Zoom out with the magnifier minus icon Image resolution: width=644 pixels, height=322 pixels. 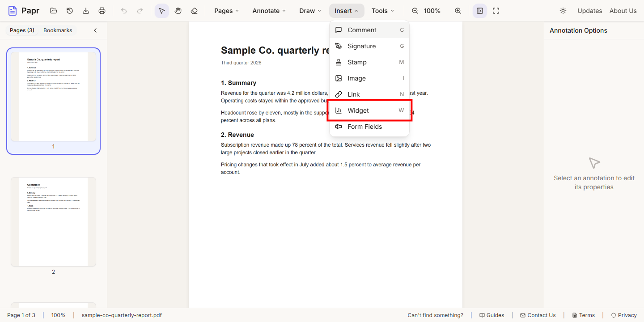[x=415, y=11]
